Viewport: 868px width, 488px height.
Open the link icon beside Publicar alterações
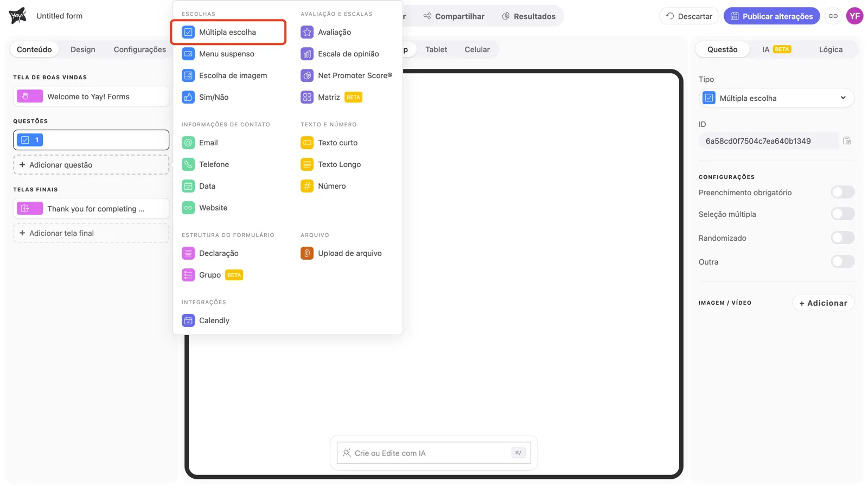pyautogui.click(x=833, y=16)
